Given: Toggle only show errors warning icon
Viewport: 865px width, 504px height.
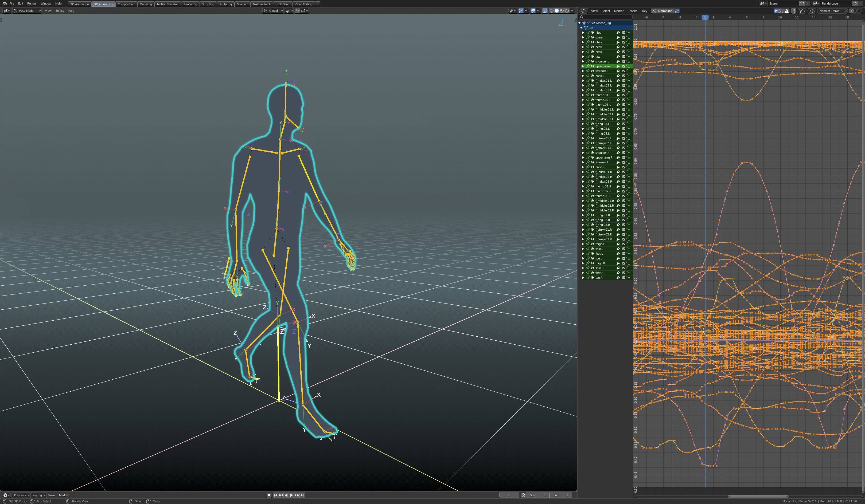Looking at the screenshot, I should point(787,11).
